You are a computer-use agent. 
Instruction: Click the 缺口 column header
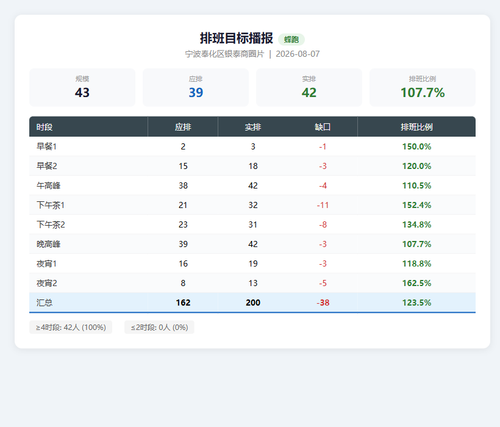coord(323,127)
